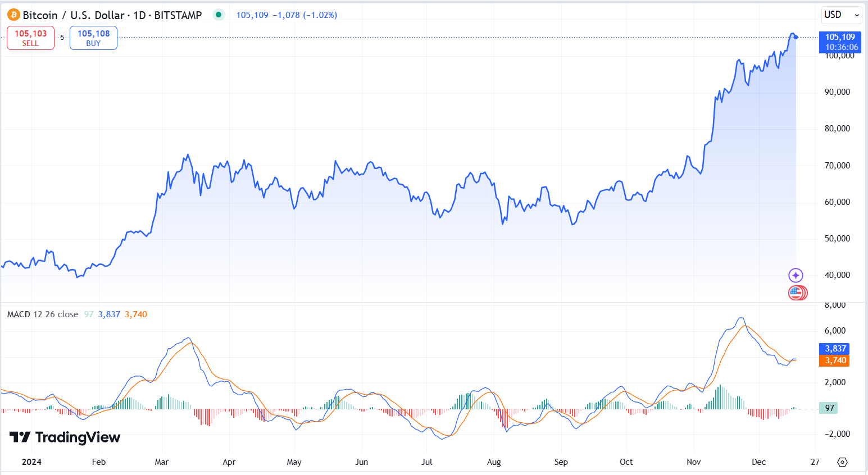The width and height of the screenshot is (868, 475).
Task: Click the blue 3,837 MACD axis label
Action: [834, 349]
